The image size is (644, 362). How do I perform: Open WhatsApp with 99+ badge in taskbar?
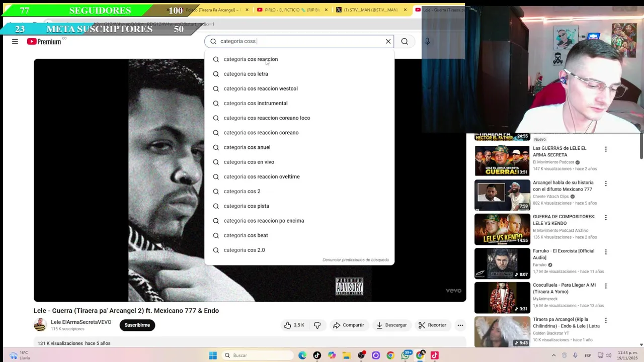(x=406, y=355)
